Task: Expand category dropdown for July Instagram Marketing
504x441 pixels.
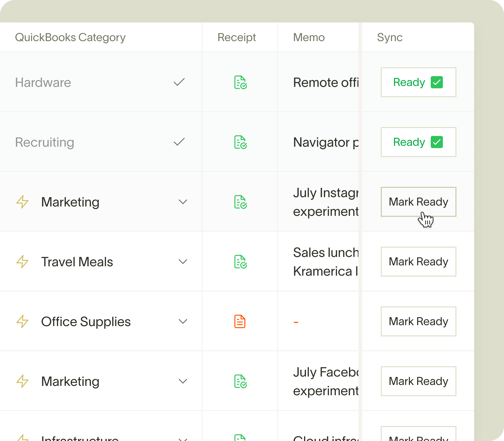Action: pyautogui.click(x=183, y=202)
